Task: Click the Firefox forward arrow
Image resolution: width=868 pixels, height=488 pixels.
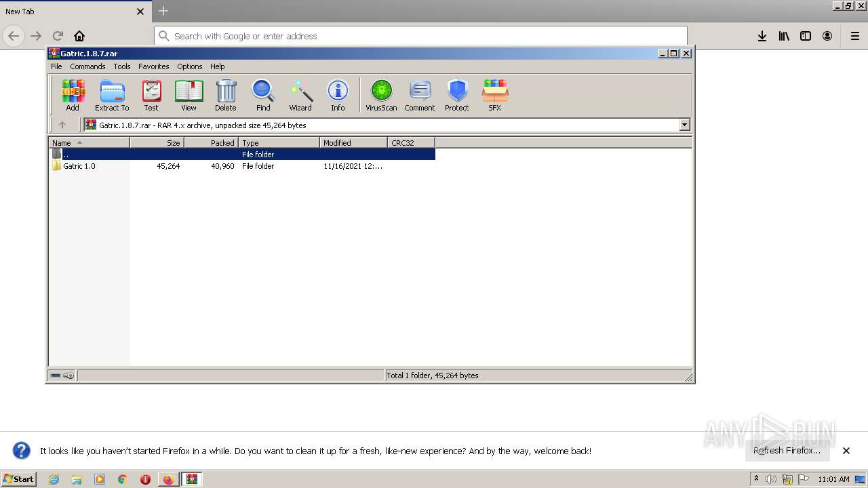Action: pyautogui.click(x=36, y=36)
